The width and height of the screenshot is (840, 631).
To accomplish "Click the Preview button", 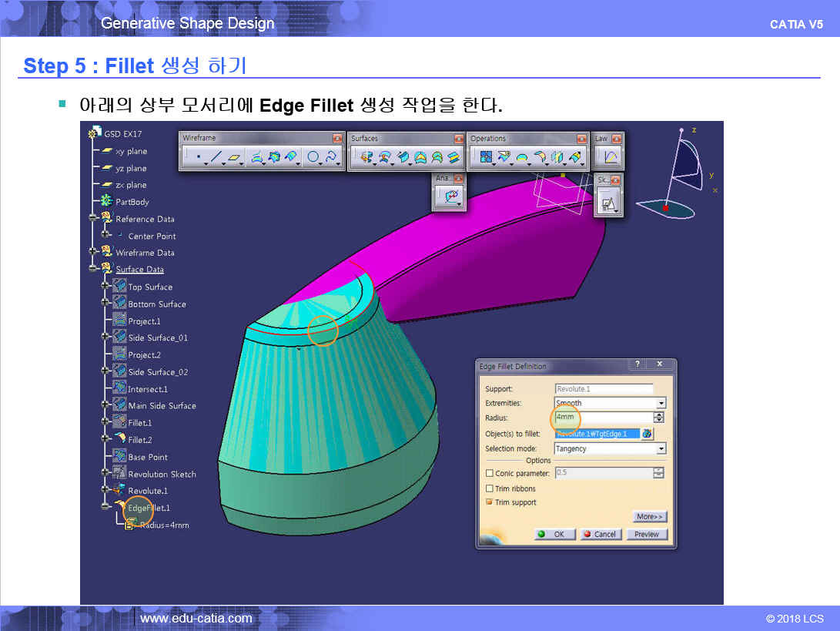I will tap(646, 534).
